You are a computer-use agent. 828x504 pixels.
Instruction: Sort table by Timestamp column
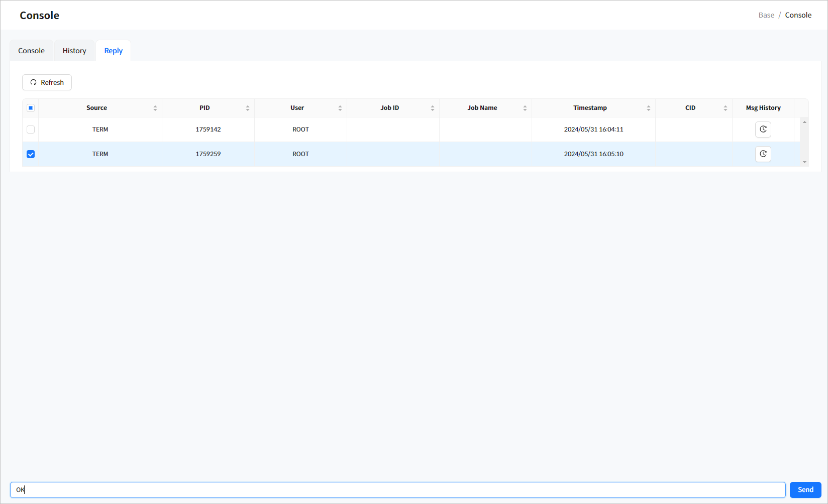tap(648, 108)
